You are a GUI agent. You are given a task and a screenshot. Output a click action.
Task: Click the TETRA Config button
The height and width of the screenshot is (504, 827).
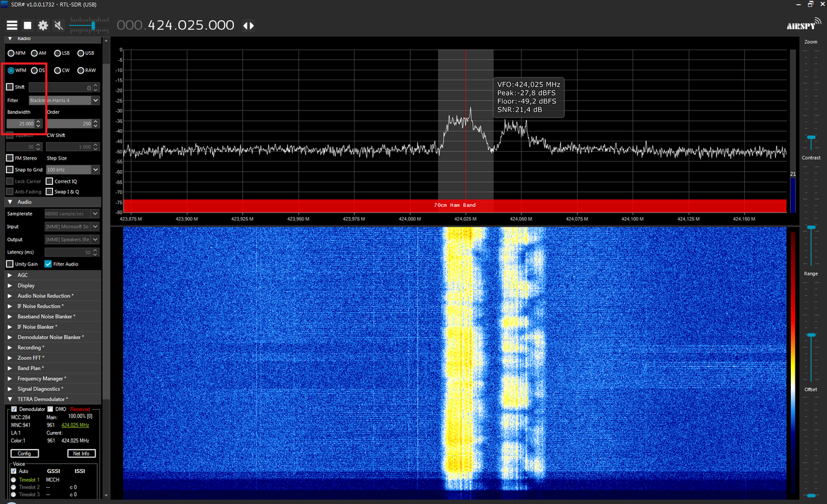(24, 454)
